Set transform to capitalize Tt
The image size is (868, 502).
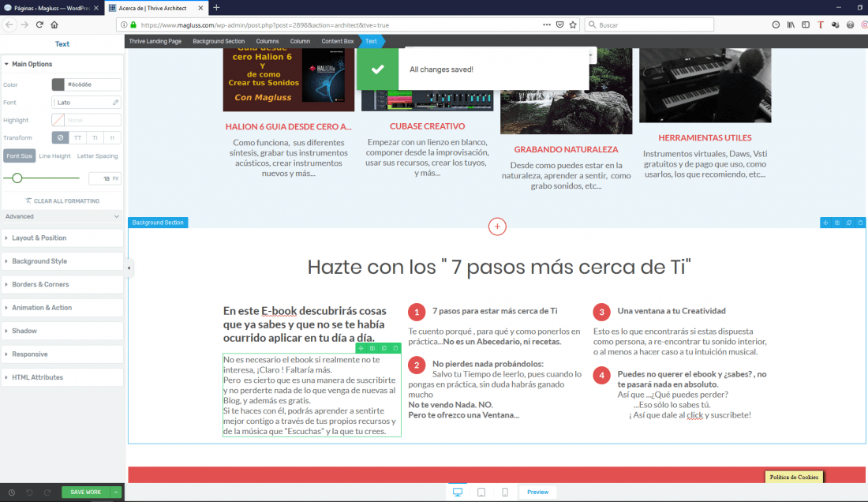(95, 138)
